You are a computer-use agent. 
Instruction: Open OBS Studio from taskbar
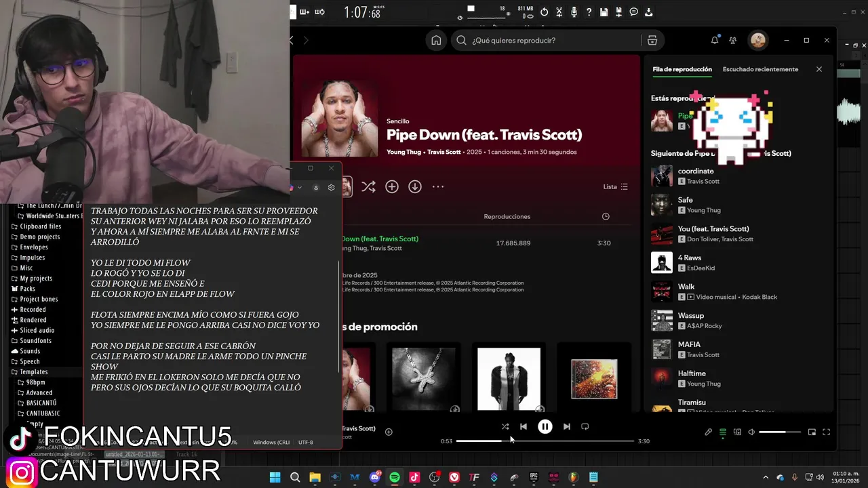coord(435,477)
